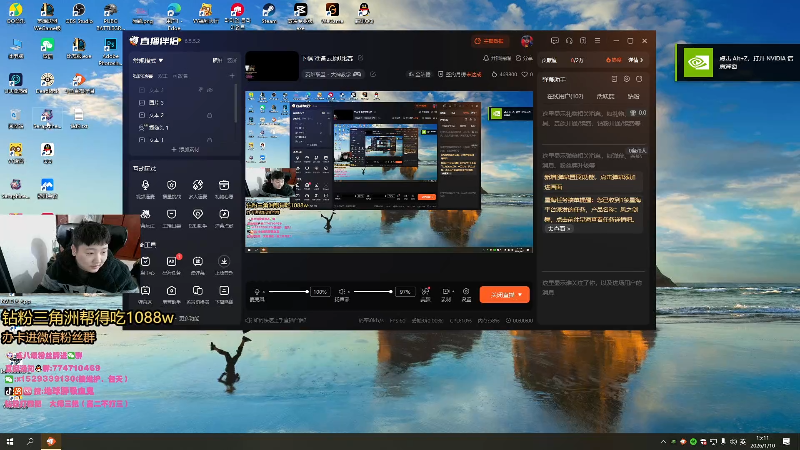
Task: Select the 图片 3 source row
Action: point(184,103)
